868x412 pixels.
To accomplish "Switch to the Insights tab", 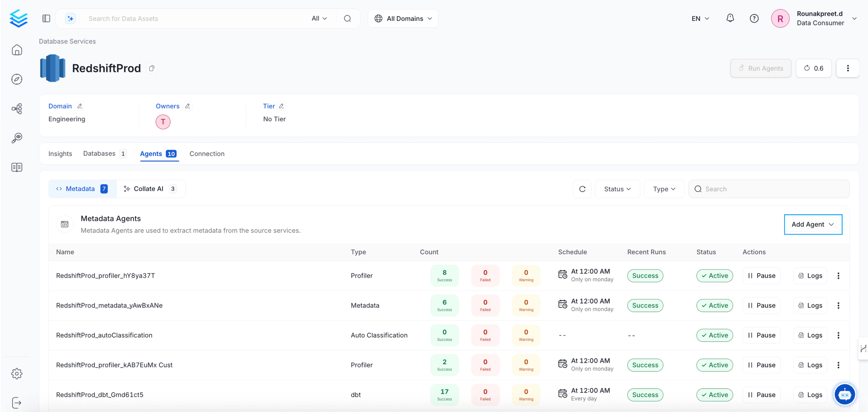I will pyautogui.click(x=60, y=154).
